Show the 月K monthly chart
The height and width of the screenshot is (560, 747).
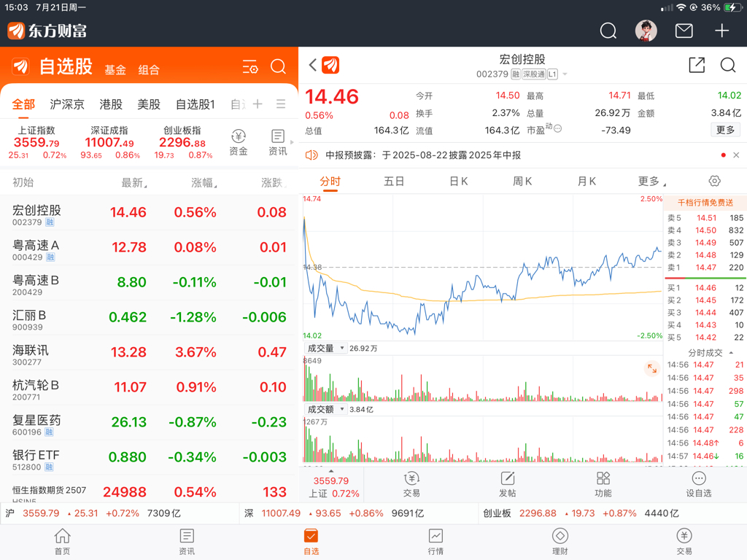587,182
